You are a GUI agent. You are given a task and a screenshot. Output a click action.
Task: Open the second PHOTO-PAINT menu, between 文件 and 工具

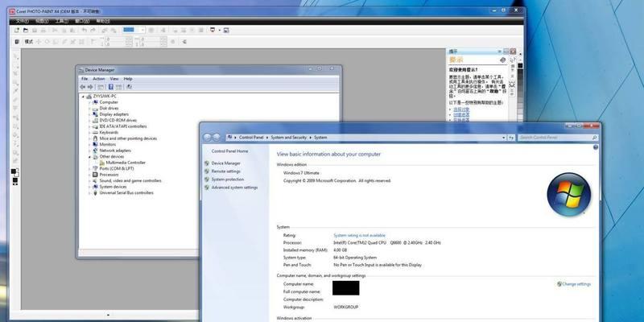click(x=42, y=21)
